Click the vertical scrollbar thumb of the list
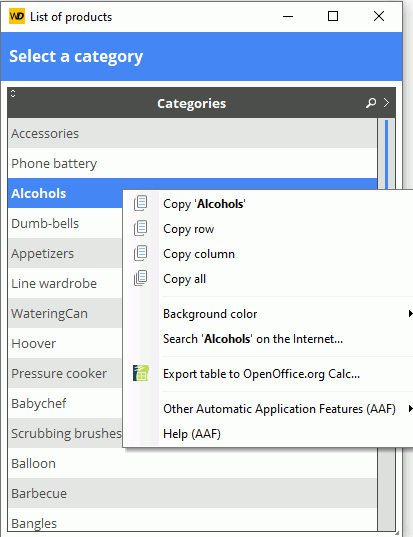This screenshot has width=413, height=537. pos(386,154)
